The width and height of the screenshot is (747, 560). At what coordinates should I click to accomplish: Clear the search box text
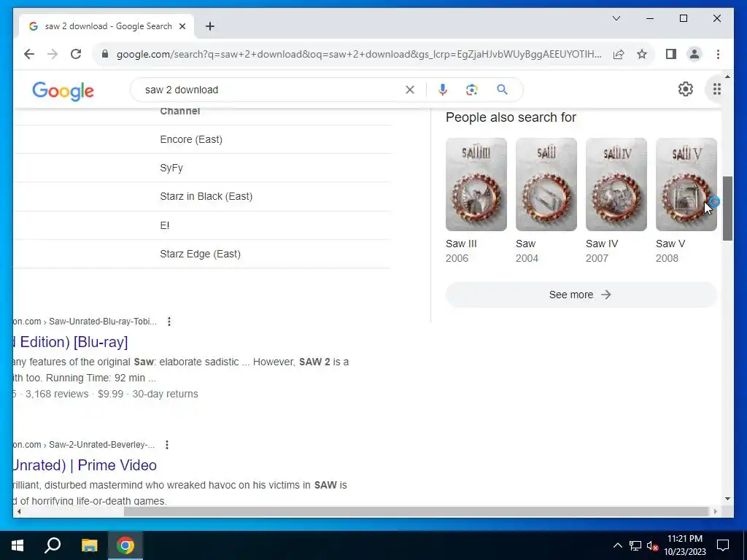pos(410,90)
